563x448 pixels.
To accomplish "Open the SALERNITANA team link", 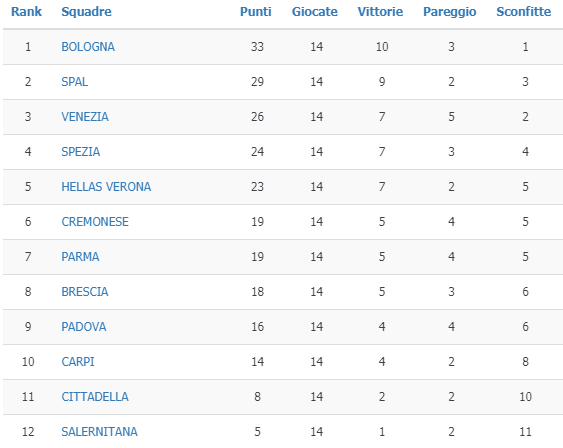I will (x=99, y=432).
